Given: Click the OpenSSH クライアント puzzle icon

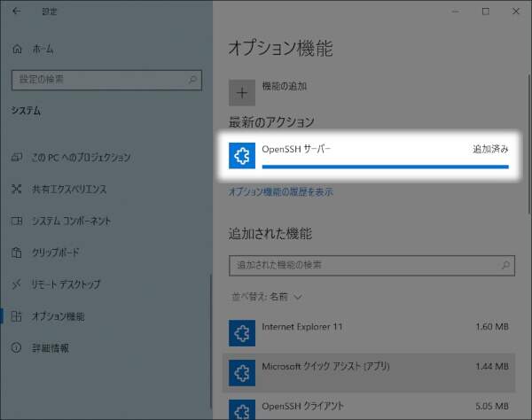Looking at the screenshot, I should click(x=242, y=409).
